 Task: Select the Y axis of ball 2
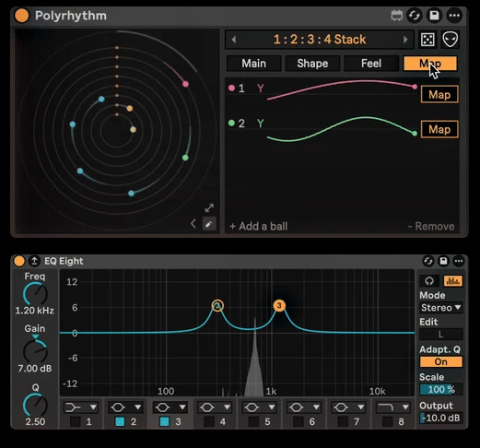tap(261, 124)
